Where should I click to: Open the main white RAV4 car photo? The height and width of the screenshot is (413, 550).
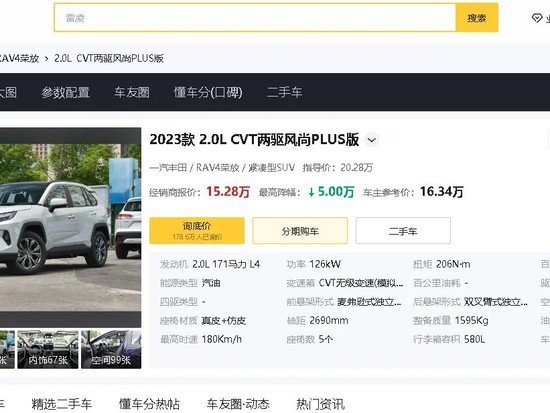pos(71,227)
